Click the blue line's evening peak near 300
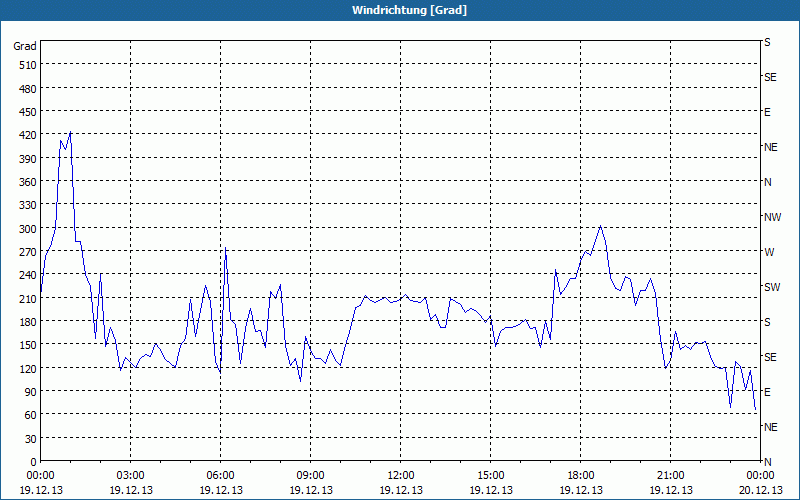 click(x=601, y=226)
